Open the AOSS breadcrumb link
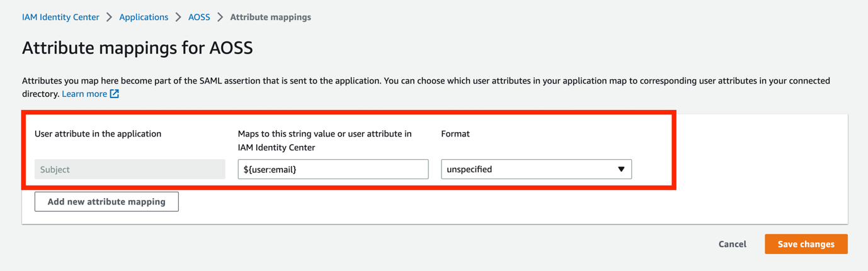The width and height of the screenshot is (868, 271). point(199,18)
